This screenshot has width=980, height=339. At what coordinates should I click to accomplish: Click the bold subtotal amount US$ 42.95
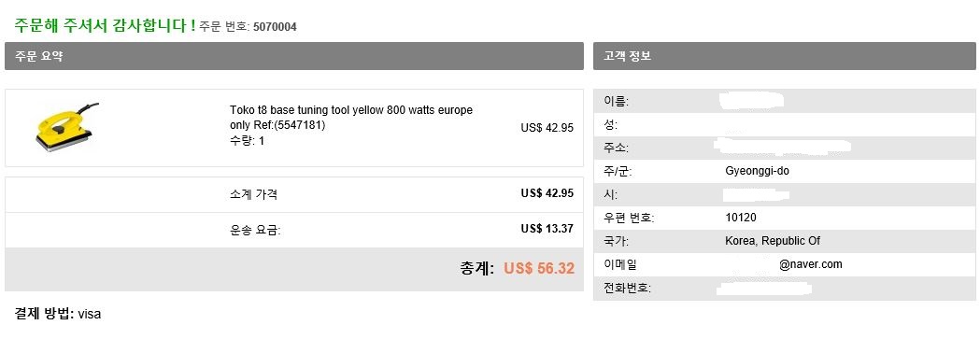coord(547,193)
